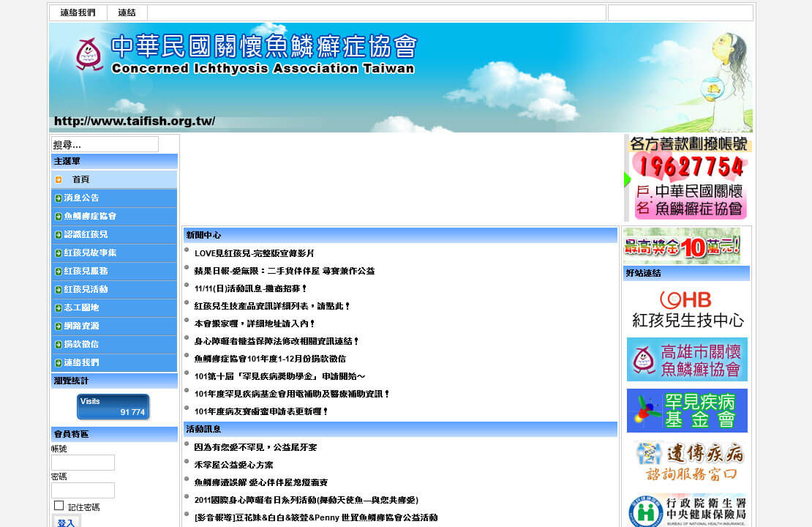Click the 罕見疾病基金會 logo banner
This screenshot has width=812, height=527.
pos(686,411)
